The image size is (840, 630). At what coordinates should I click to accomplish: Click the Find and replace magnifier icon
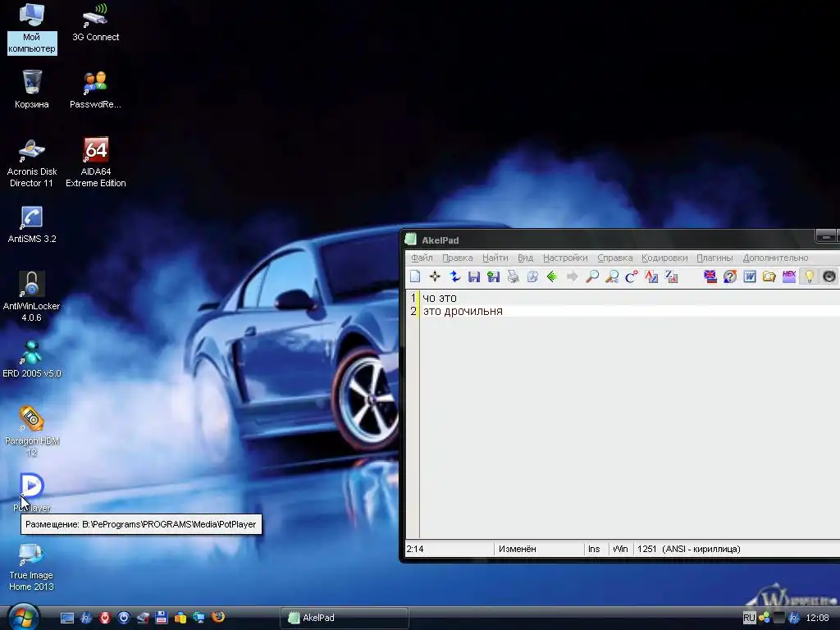(612, 276)
